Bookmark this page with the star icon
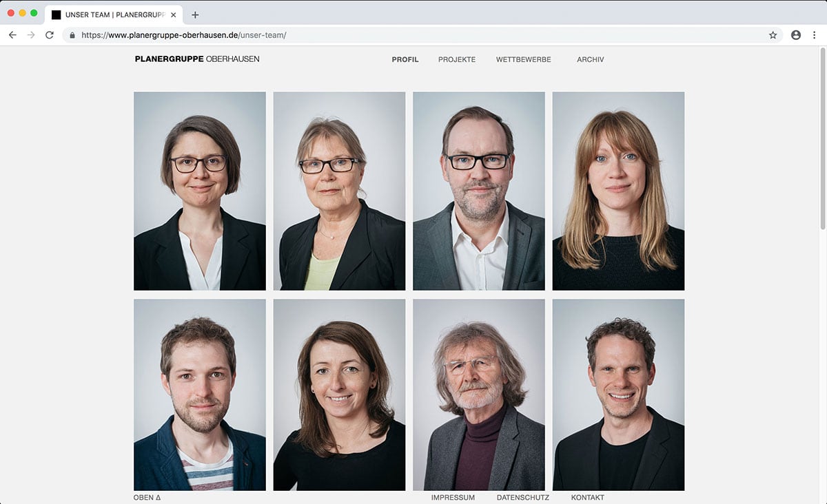 pyautogui.click(x=773, y=35)
